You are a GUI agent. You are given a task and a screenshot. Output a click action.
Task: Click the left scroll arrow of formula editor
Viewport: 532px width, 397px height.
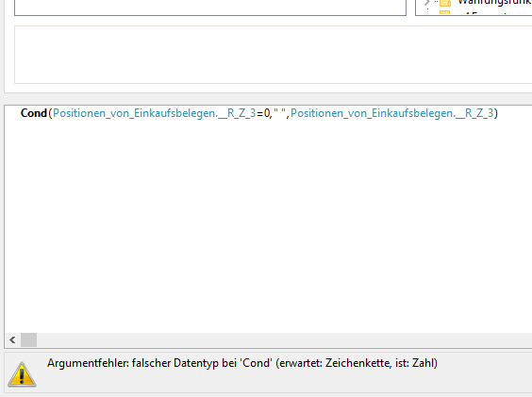coord(12,339)
